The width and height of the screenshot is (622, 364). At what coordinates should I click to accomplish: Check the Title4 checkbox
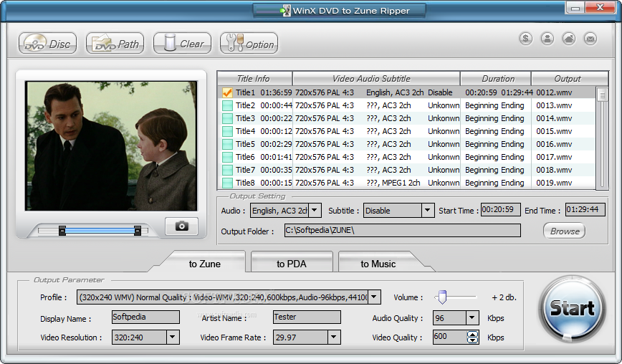227,131
